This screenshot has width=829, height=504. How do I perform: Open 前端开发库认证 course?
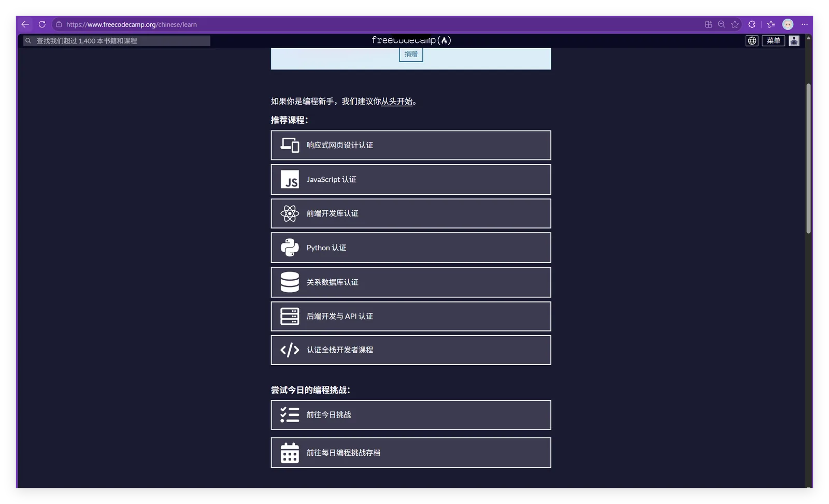(x=411, y=213)
